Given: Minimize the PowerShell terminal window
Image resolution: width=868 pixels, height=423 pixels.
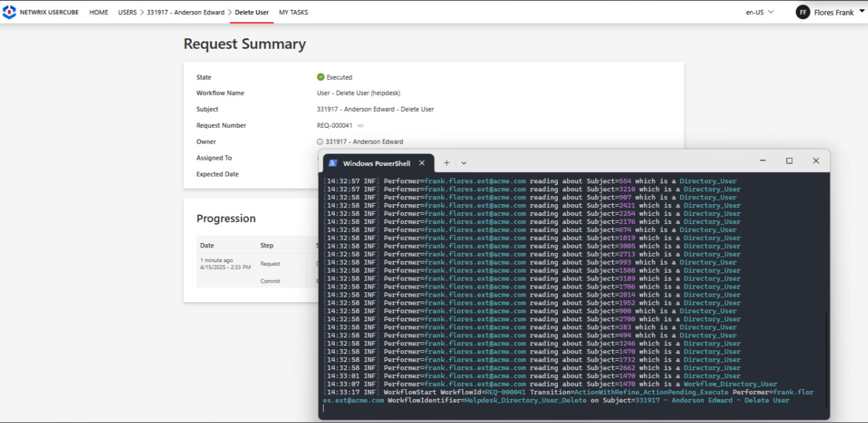Looking at the screenshot, I should (x=763, y=161).
